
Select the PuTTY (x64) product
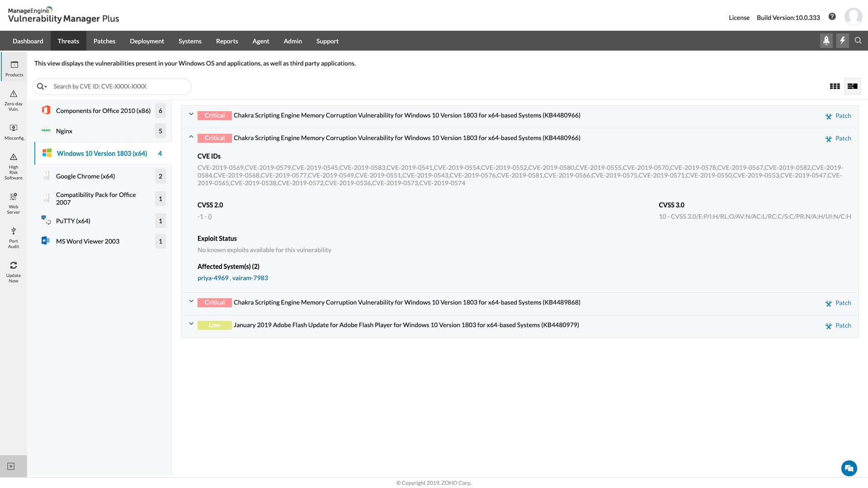click(103, 221)
